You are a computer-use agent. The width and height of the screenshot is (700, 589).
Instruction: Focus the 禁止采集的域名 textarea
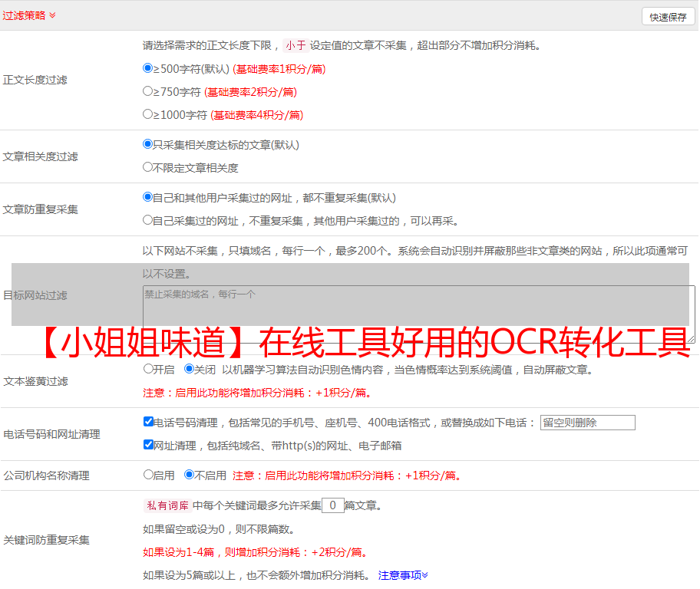point(419,314)
